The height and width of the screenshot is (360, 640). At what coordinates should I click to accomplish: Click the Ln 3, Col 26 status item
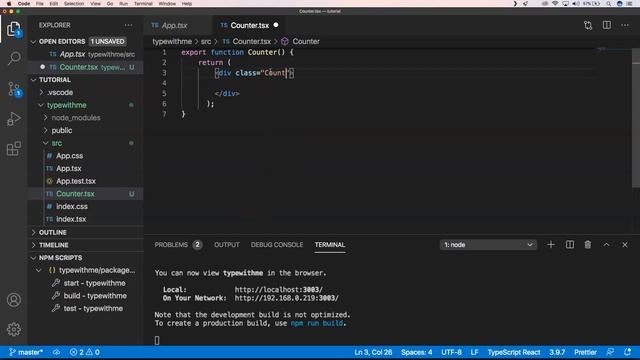[373, 352]
